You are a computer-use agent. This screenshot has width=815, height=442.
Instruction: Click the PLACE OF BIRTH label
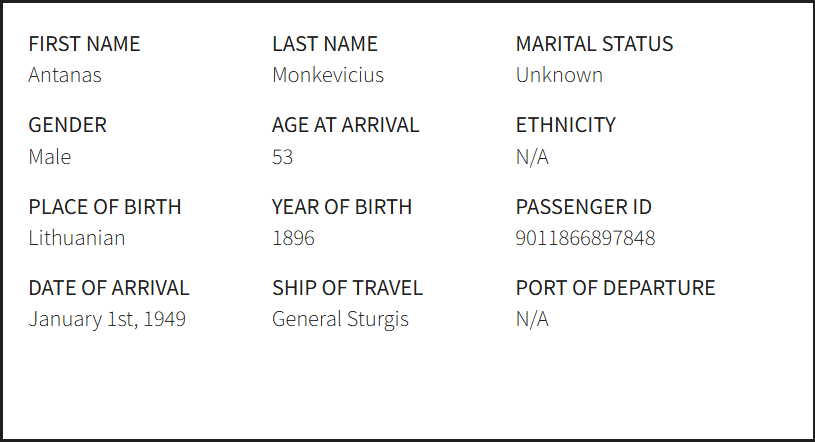tap(105, 207)
